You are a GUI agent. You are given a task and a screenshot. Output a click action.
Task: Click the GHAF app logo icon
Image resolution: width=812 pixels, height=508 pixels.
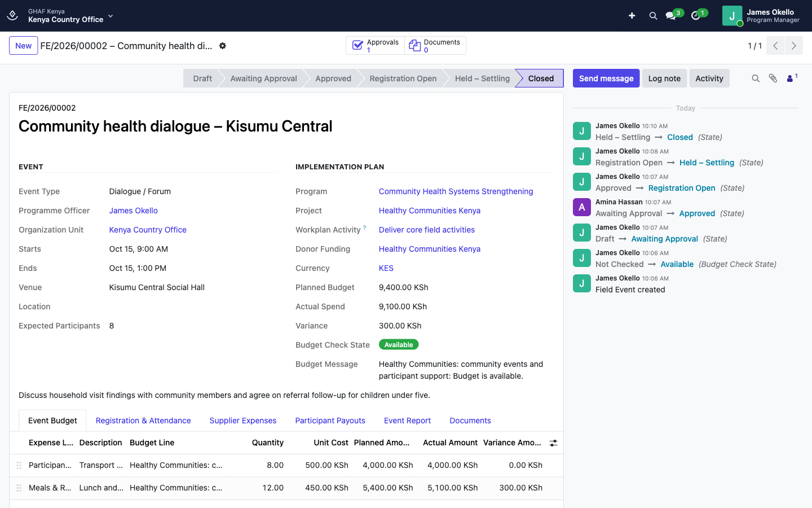pos(12,16)
